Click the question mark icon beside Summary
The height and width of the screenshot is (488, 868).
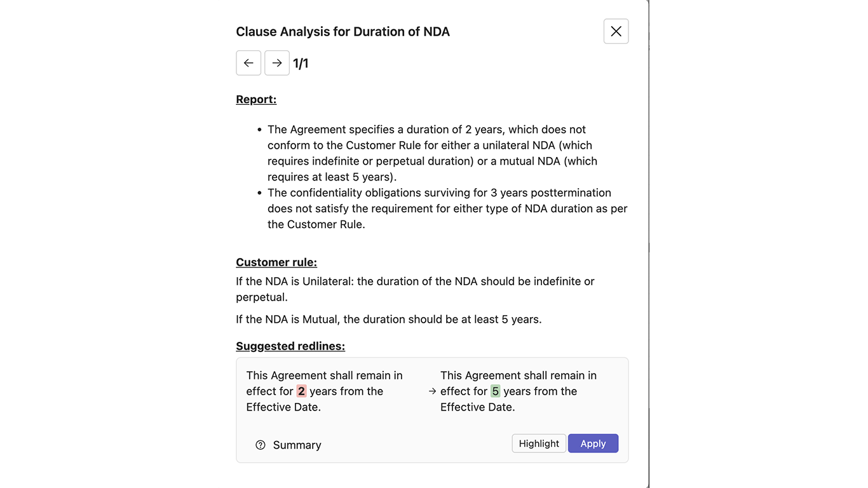261,445
